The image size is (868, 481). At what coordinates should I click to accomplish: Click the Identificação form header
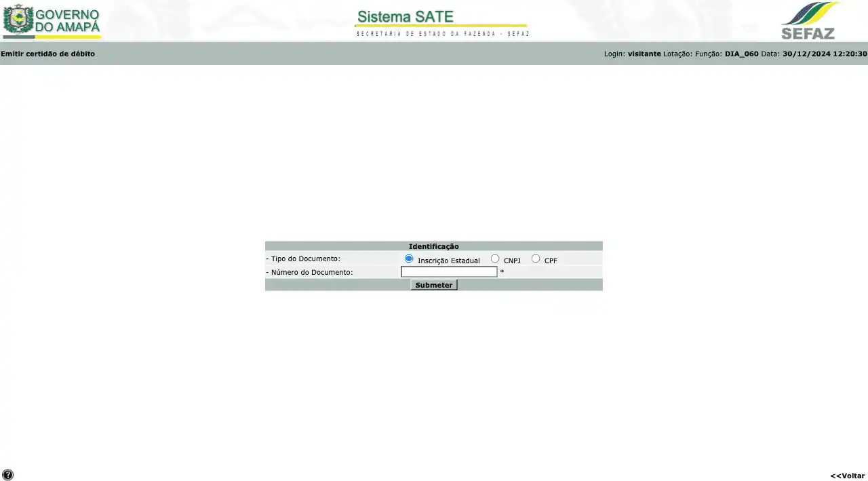[433, 246]
